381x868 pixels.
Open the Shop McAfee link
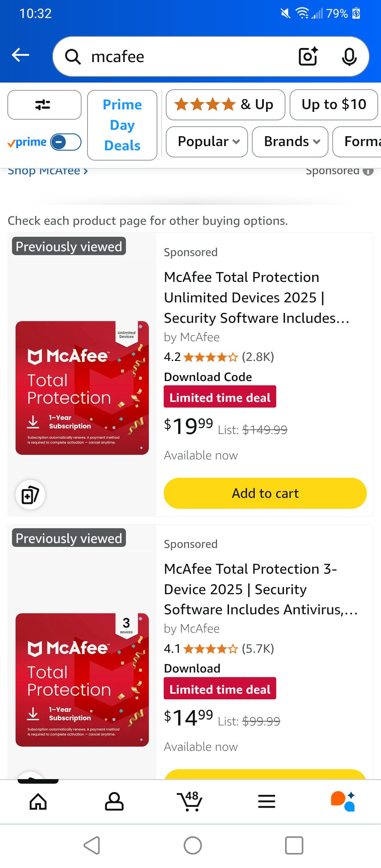tap(48, 171)
